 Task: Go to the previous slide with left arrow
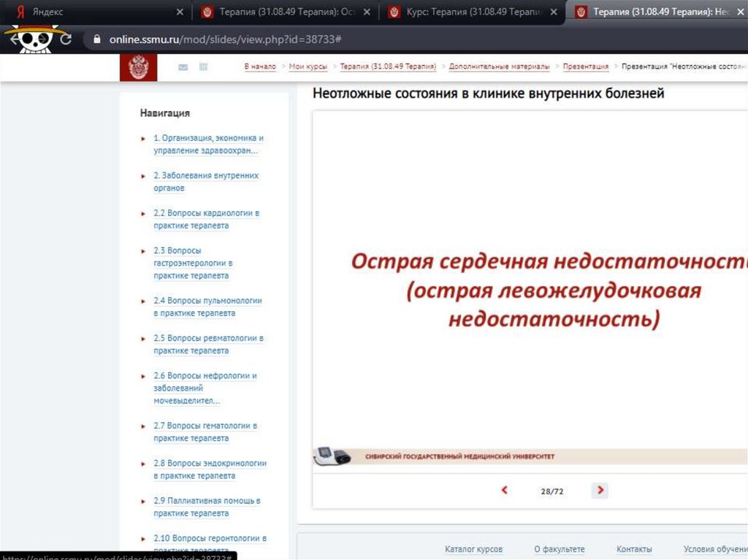pyautogui.click(x=504, y=490)
